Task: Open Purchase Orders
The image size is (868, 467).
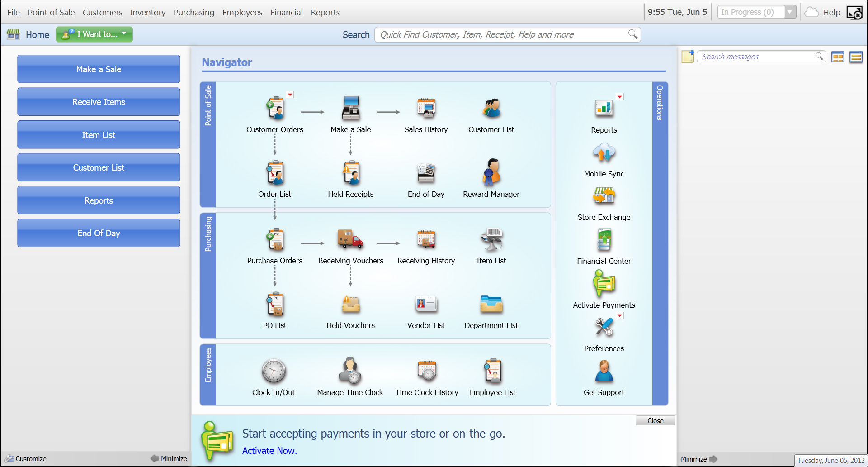Action: click(x=274, y=240)
